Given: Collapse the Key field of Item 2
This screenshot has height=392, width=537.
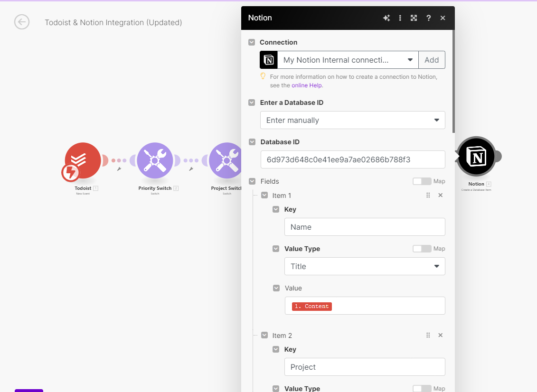Looking at the screenshot, I should [276, 349].
